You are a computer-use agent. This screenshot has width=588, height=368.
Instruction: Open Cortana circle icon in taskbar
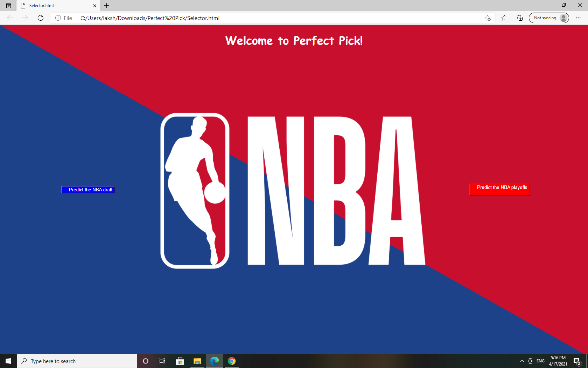click(x=146, y=361)
